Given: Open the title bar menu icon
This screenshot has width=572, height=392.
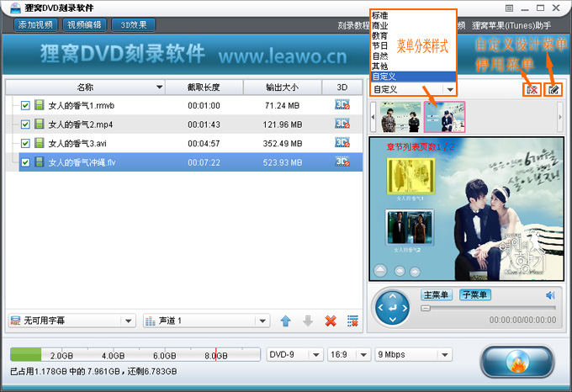Looking at the screenshot, I should coord(509,8).
